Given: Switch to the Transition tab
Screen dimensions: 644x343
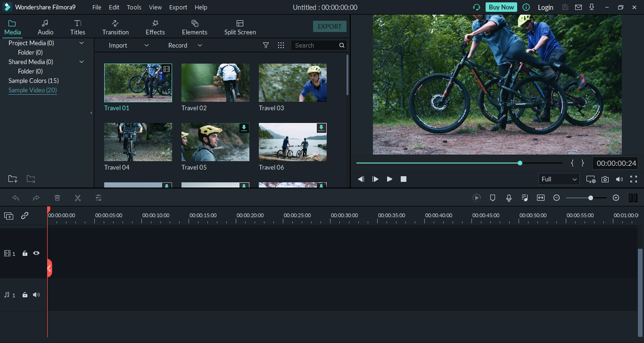Looking at the screenshot, I should pyautogui.click(x=116, y=27).
